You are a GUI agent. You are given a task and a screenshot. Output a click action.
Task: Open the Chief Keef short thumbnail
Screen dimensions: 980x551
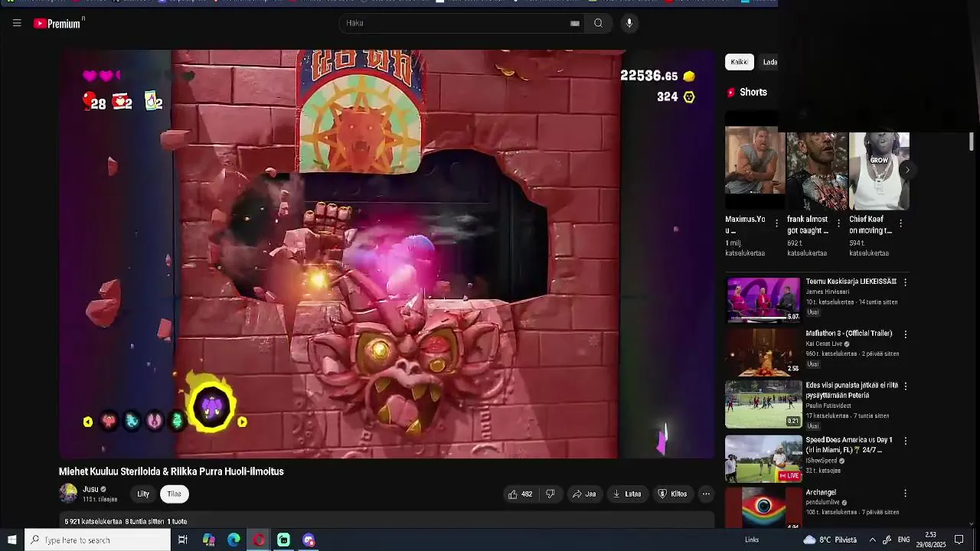(879, 171)
